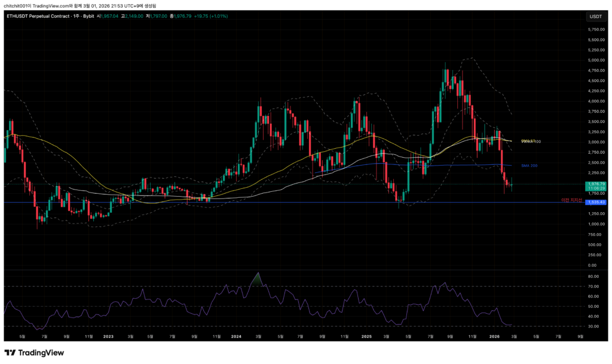Viewport: 612px width, 364px height.
Task: Click the 2024 label on time axis
Action: (235, 336)
